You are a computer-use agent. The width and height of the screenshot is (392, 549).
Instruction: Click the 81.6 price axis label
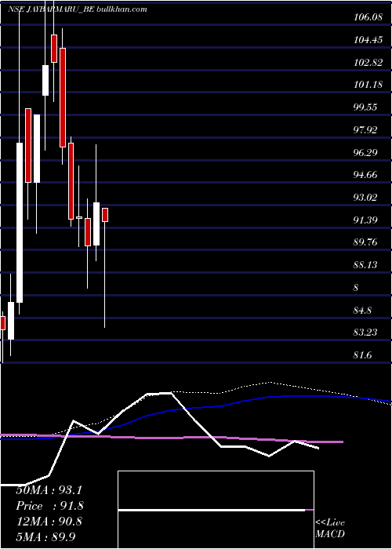tap(362, 355)
